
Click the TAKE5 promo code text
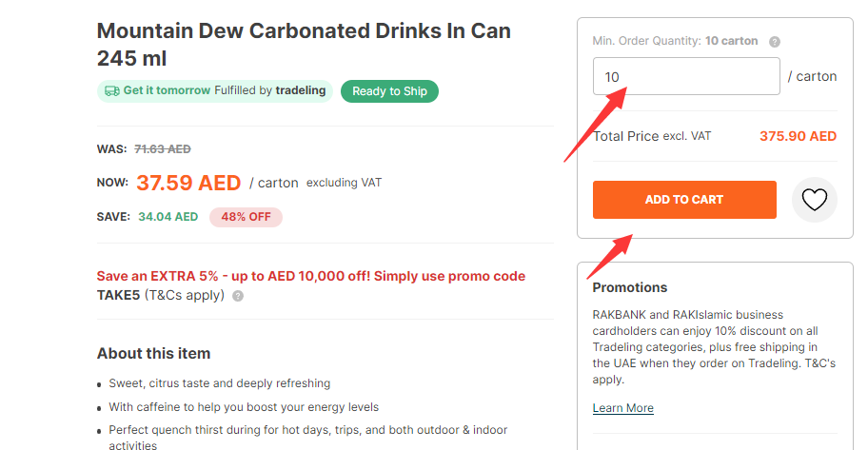pos(119,295)
